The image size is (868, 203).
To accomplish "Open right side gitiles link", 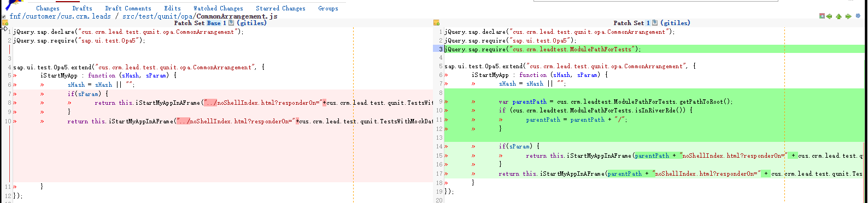I will (x=676, y=23).
